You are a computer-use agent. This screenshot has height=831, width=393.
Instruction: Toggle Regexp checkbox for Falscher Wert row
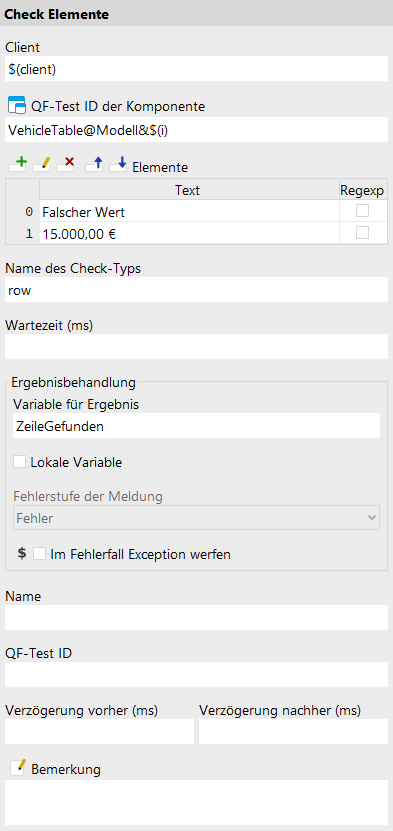pyautogui.click(x=362, y=211)
